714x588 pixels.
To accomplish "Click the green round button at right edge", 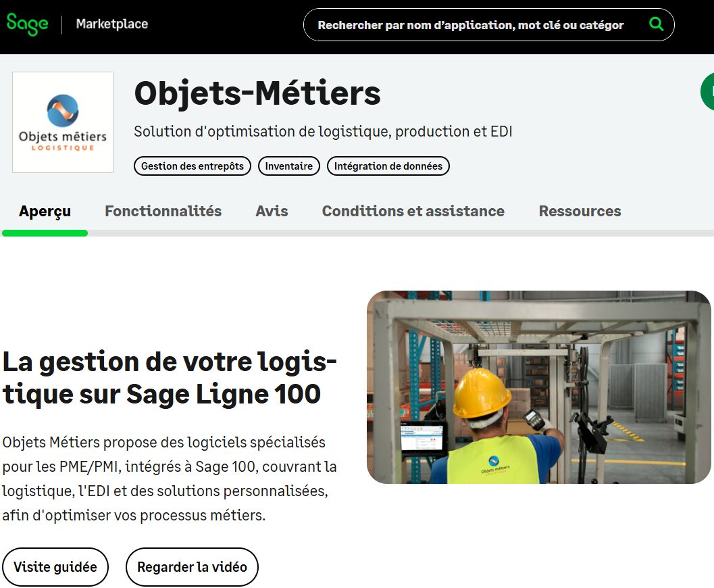I will point(707,91).
